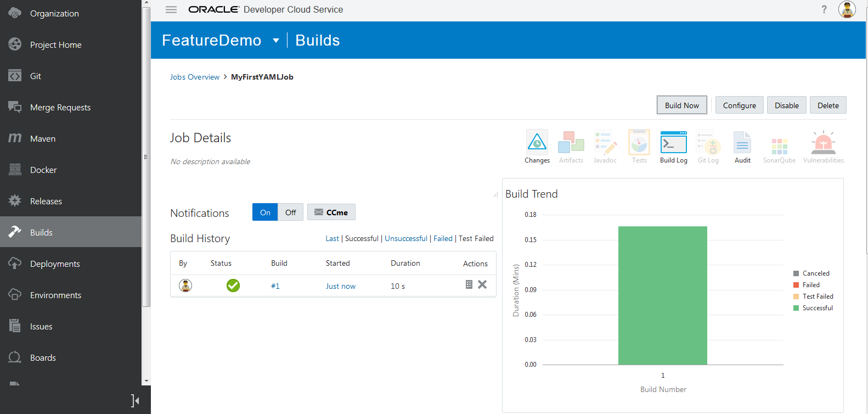This screenshot has height=414, width=868.
Task: Click the hamburger menu icon
Action: point(171,9)
